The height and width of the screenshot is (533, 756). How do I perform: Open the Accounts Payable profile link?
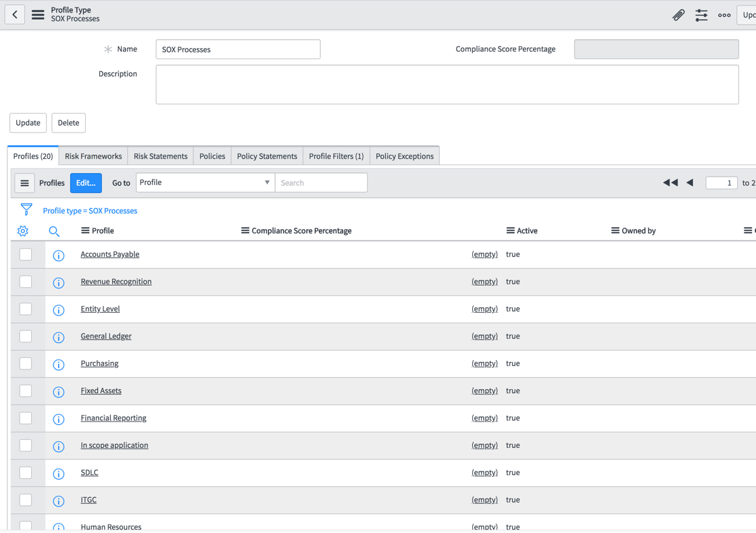coord(110,254)
